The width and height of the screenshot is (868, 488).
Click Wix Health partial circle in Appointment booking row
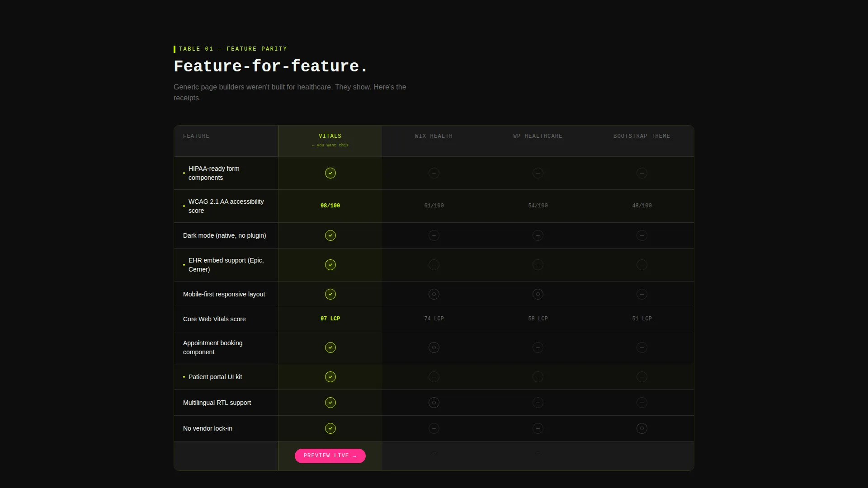434,347
